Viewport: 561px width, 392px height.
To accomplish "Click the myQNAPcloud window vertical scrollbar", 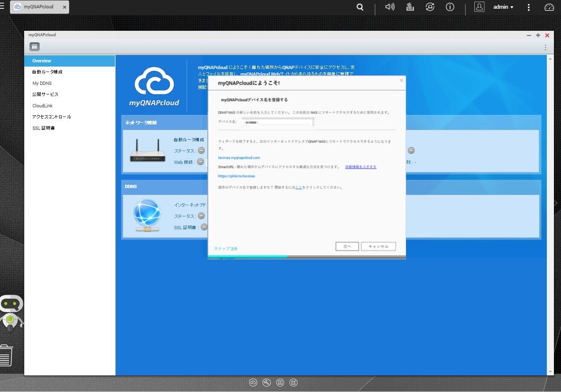I will tap(550, 215).
